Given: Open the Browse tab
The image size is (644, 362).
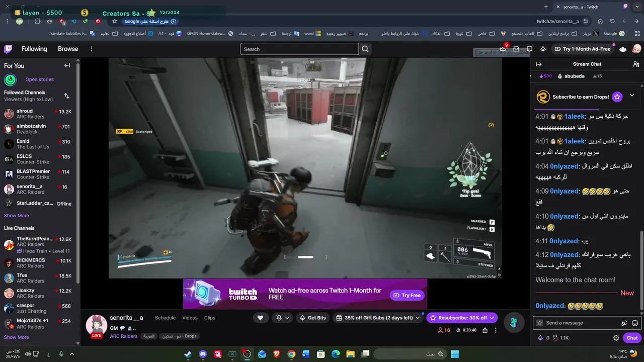Looking at the screenshot, I should pyautogui.click(x=68, y=49).
